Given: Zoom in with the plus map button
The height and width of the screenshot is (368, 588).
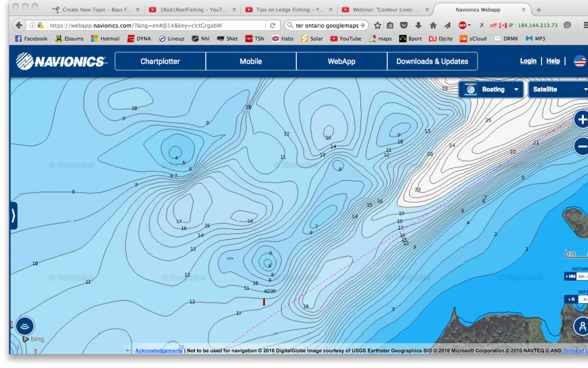Looking at the screenshot, I should 582,120.
